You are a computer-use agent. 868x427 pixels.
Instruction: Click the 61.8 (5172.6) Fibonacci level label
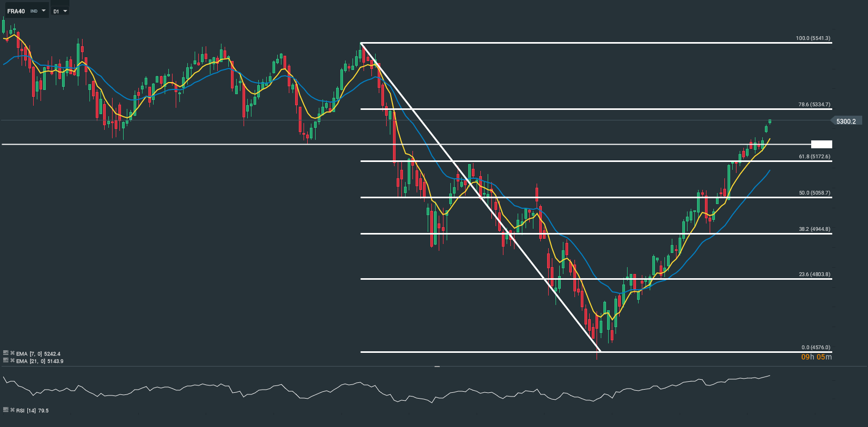point(814,157)
